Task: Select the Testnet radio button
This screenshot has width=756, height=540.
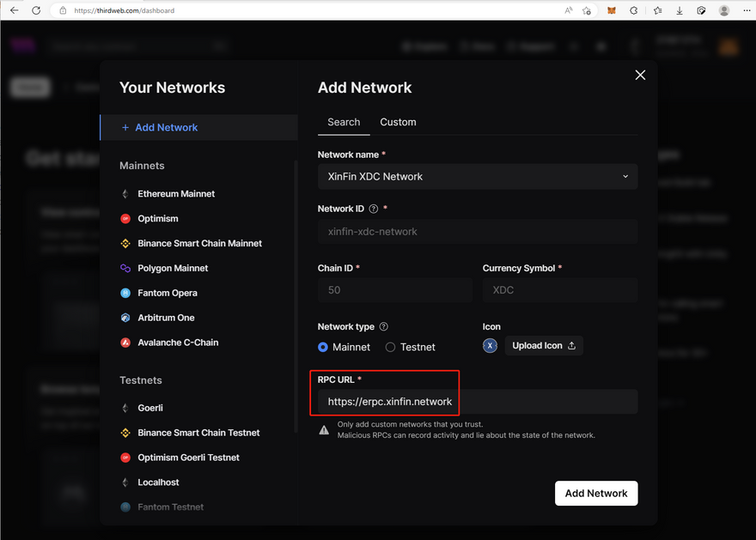Action: coord(390,347)
